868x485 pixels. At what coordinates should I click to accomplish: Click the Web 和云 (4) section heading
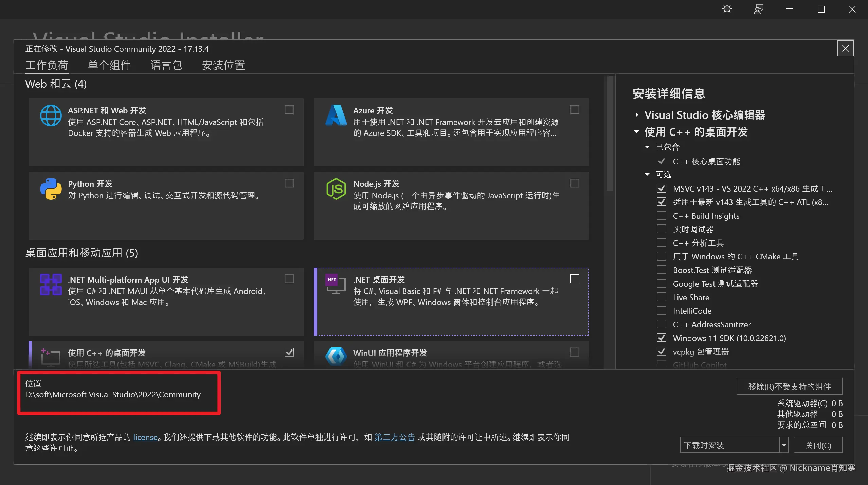pyautogui.click(x=56, y=84)
